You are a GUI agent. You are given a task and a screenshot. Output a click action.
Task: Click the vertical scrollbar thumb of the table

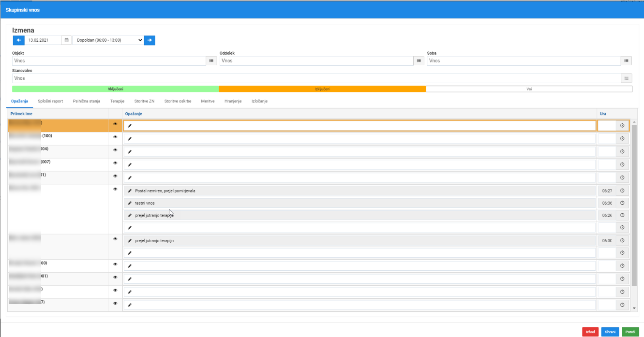[x=634, y=205]
